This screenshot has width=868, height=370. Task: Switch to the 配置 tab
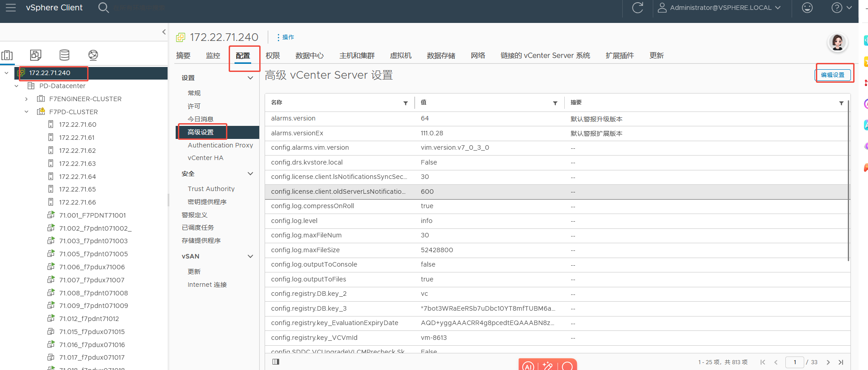pyautogui.click(x=243, y=56)
